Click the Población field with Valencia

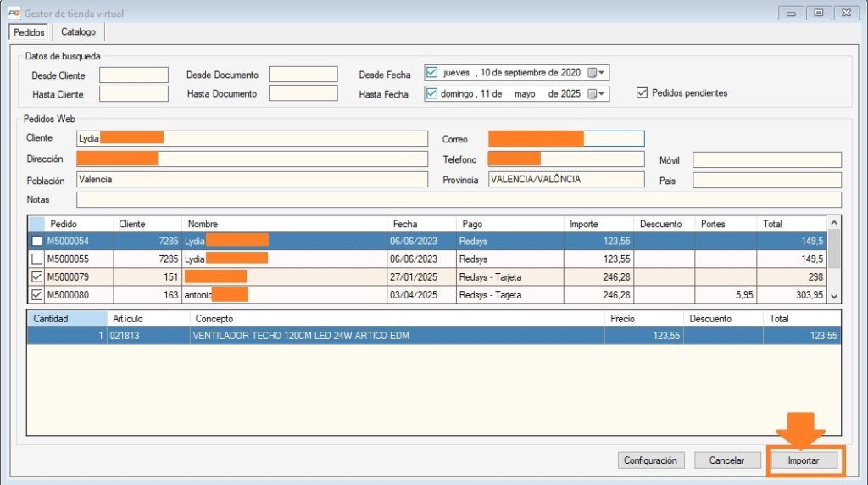252,180
